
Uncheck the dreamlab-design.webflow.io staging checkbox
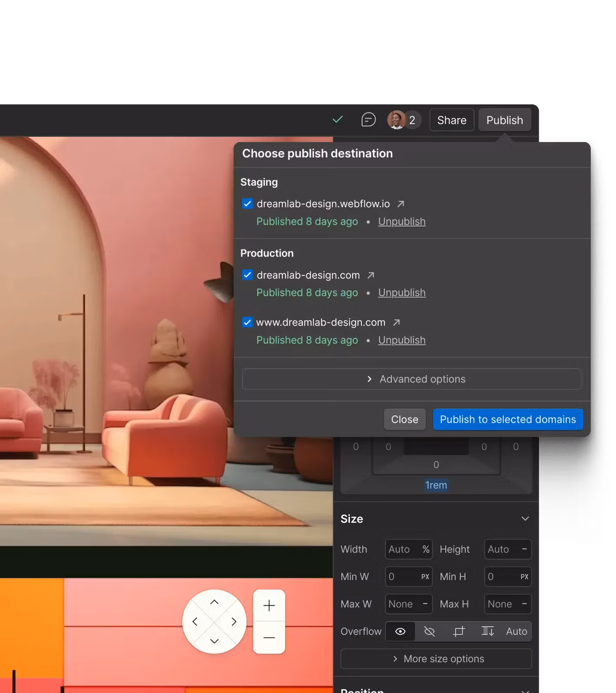(247, 204)
